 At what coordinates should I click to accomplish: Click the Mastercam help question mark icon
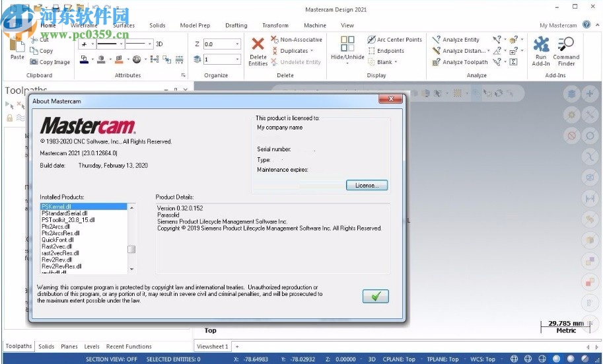586,24
